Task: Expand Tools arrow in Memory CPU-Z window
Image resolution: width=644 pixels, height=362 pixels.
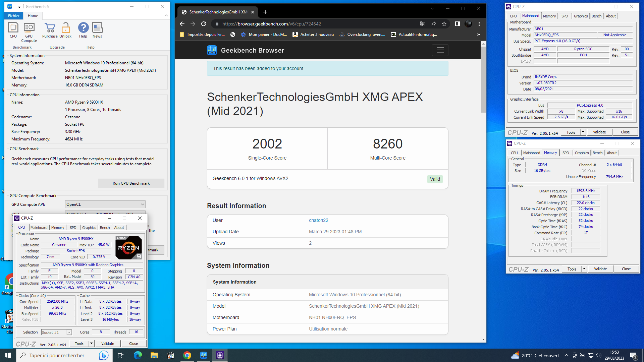Action: coord(584,269)
